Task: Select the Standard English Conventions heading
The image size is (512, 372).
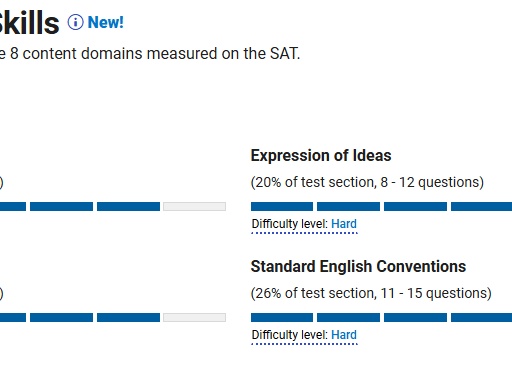Action: pyautogui.click(x=358, y=267)
